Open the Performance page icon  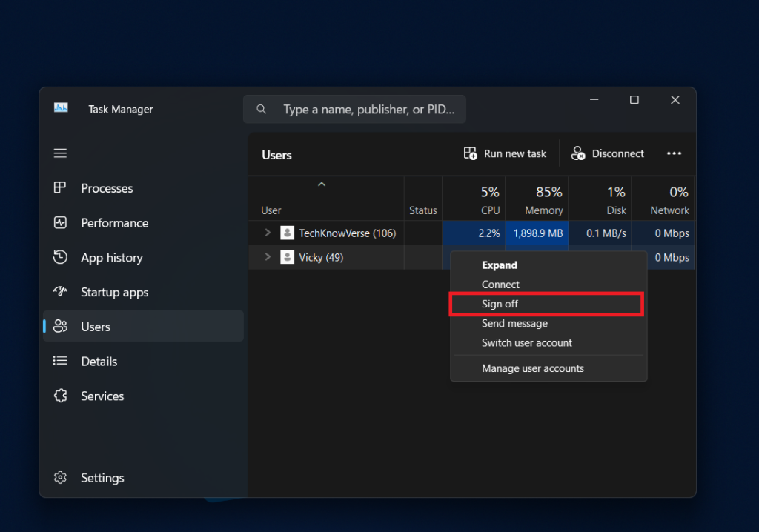[x=61, y=223]
